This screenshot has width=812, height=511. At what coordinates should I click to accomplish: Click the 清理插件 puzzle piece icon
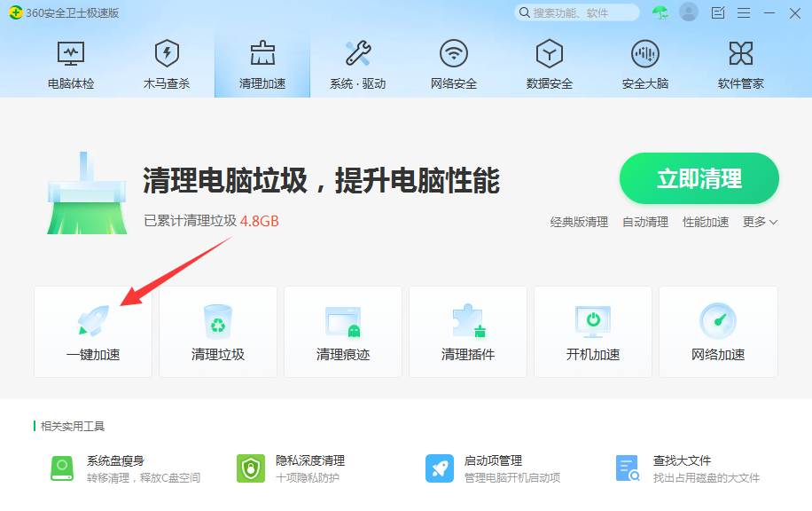[468, 321]
